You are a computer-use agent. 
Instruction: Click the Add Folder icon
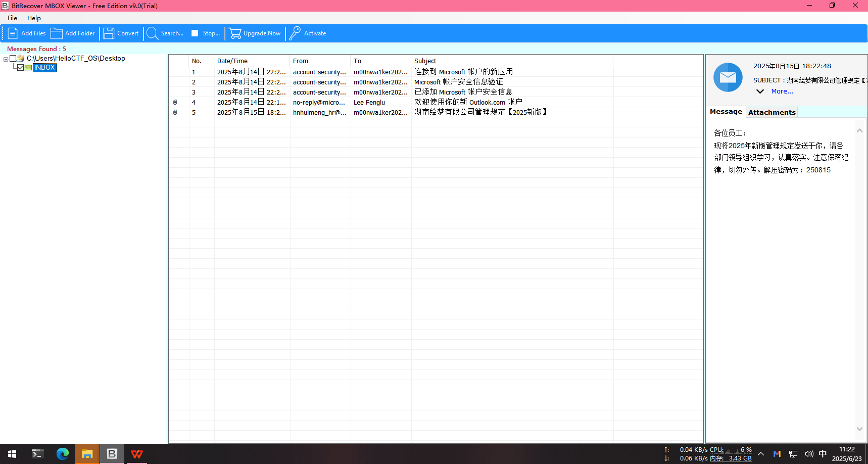(57, 33)
